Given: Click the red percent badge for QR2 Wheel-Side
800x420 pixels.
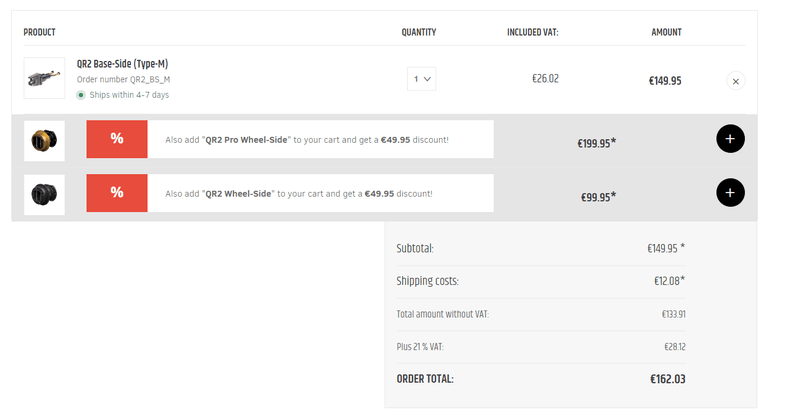Looking at the screenshot, I should [117, 193].
